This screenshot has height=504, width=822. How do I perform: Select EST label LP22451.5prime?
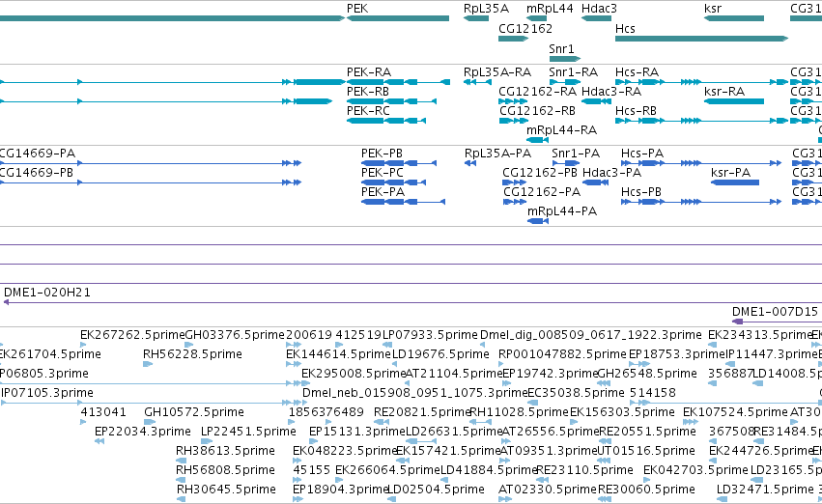pos(248,432)
